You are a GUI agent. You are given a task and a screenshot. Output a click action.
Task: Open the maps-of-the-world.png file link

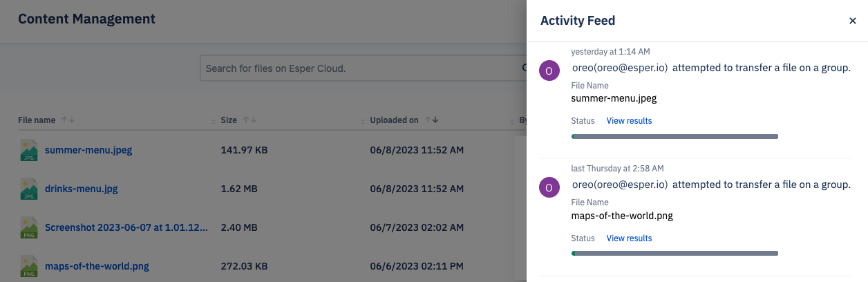point(97,265)
